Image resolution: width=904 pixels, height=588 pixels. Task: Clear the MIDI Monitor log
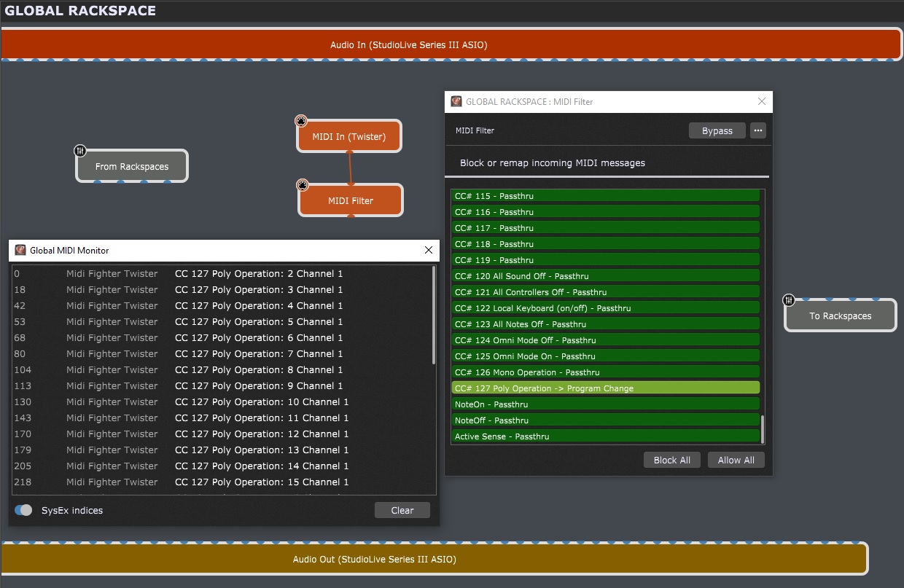tap(402, 510)
